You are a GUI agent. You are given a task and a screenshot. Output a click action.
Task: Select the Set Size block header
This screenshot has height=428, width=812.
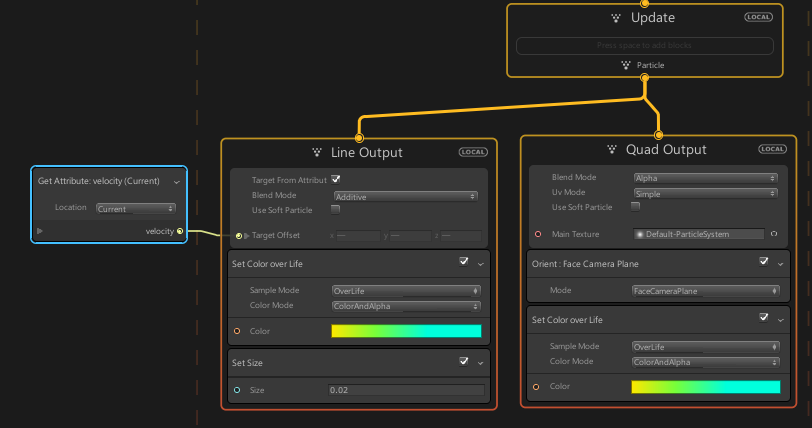(358, 363)
